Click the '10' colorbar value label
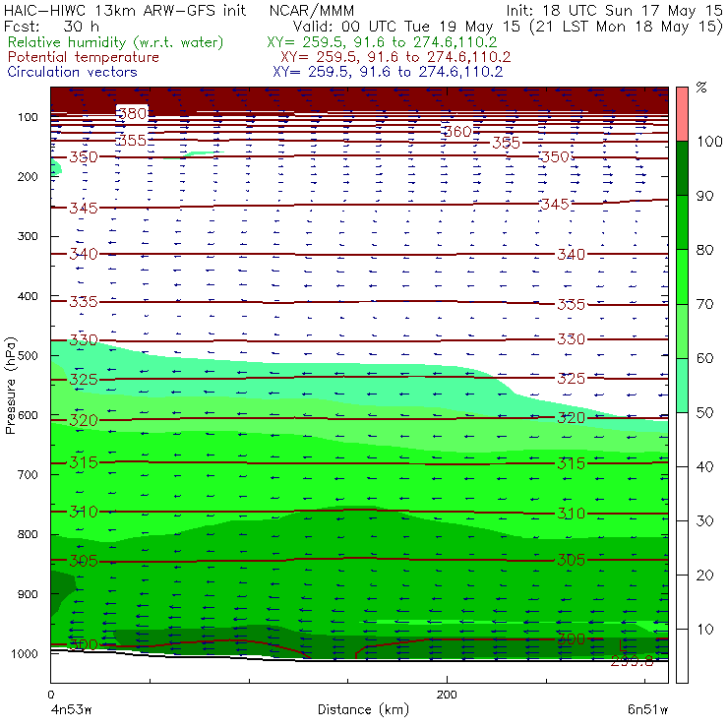 (x=704, y=630)
